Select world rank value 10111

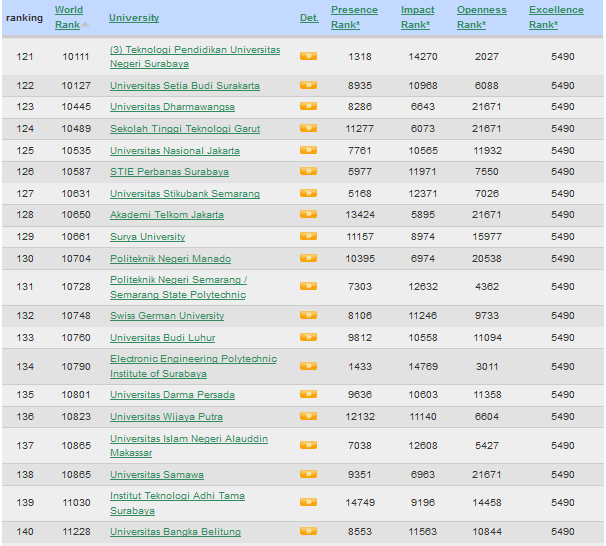(76, 57)
